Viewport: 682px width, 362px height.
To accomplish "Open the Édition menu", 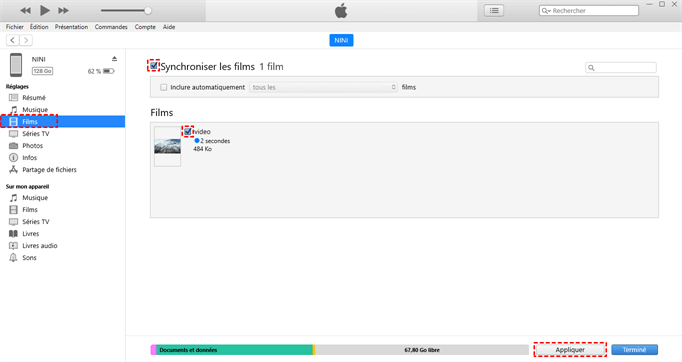I will pos(39,27).
